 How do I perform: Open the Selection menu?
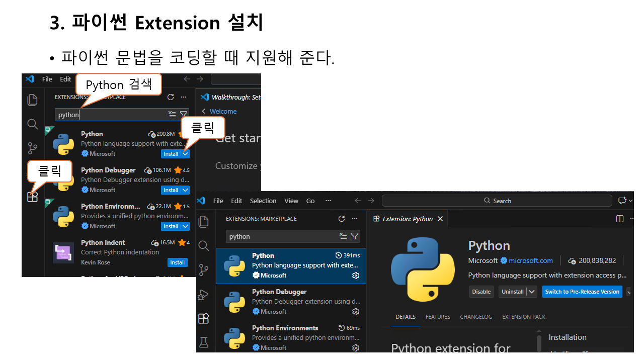coord(263,201)
